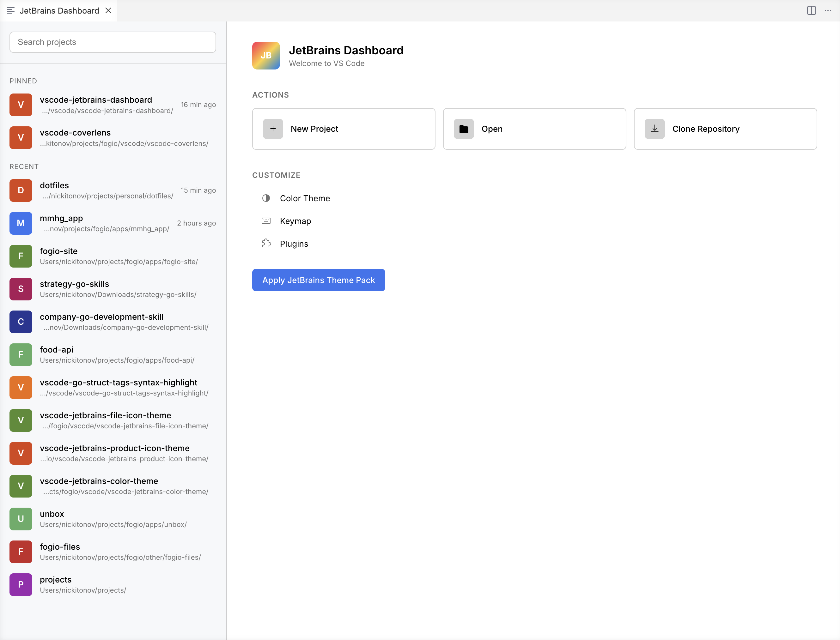The image size is (840, 640).
Task: Click path Users/nickitonov/projects/fogio/apps/food-api/
Action: coord(117,360)
